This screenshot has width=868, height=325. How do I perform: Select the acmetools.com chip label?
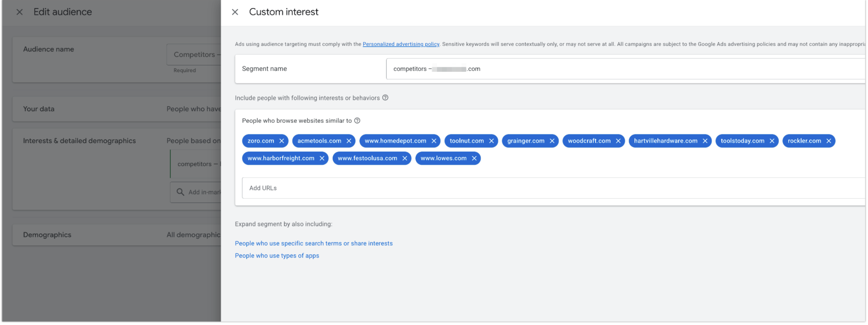320,141
